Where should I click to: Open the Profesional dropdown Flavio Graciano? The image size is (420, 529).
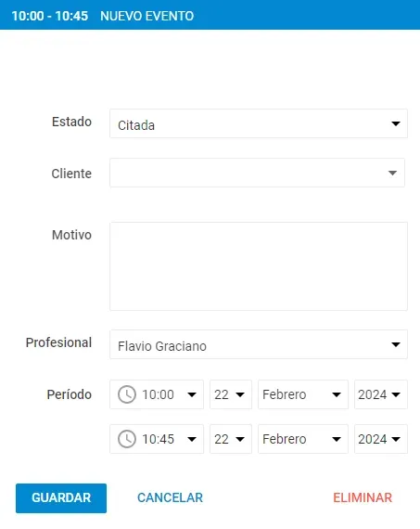[259, 344]
